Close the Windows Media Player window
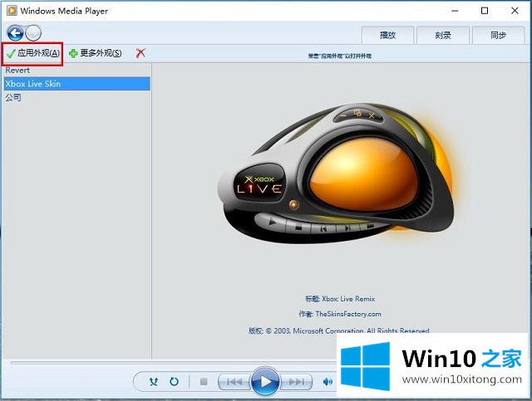Image resolution: width=532 pixels, height=401 pixels. point(515,11)
